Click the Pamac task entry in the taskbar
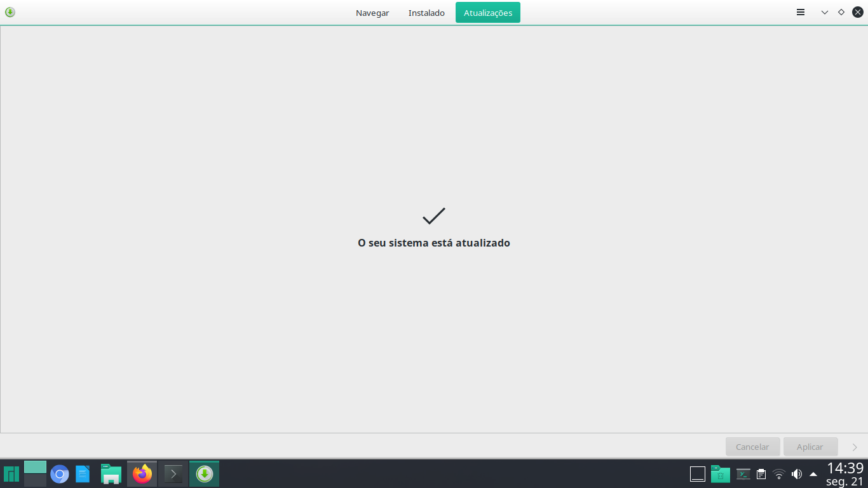The width and height of the screenshot is (868, 488). [204, 474]
